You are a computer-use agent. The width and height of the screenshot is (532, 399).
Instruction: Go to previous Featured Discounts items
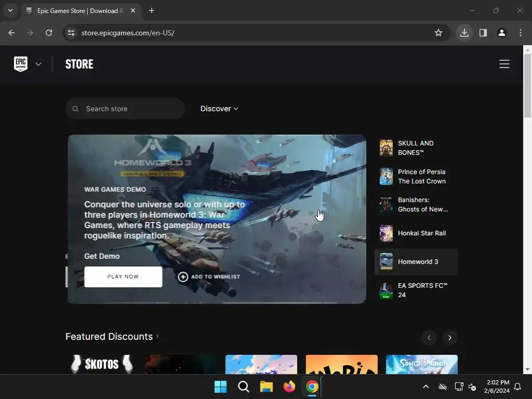(429, 338)
